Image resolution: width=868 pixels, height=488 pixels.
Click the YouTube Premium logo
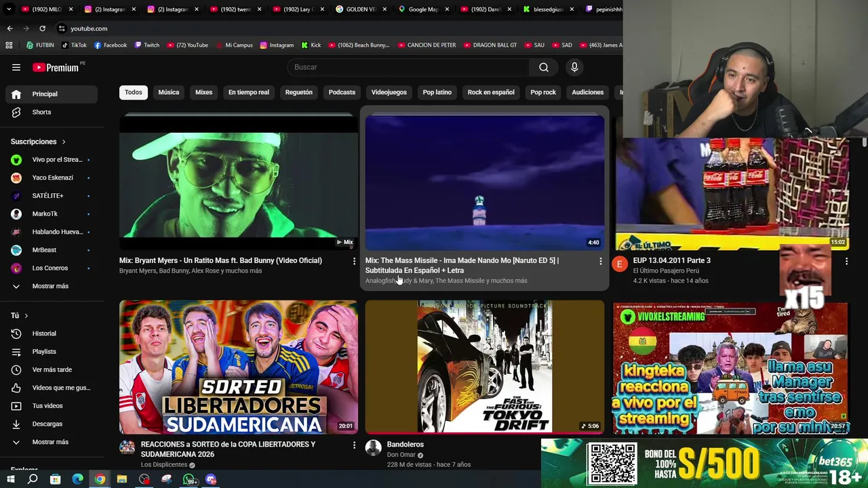pyautogui.click(x=56, y=67)
